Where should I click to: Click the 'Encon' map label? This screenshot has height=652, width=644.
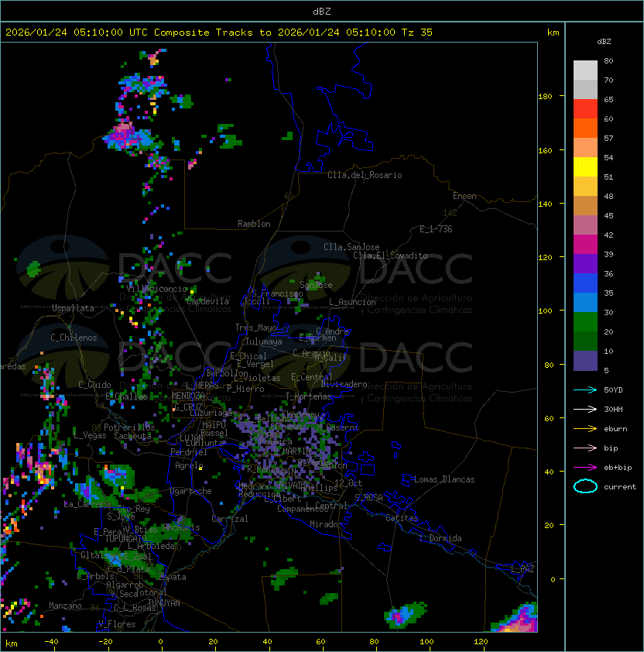pos(464,196)
